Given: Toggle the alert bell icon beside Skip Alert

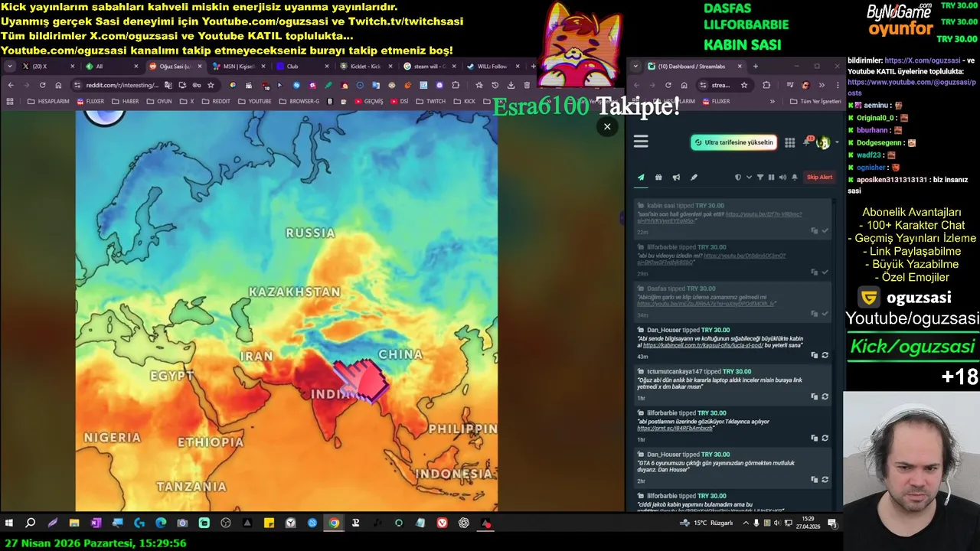Looking at the screenshot, I should [795, 178].
